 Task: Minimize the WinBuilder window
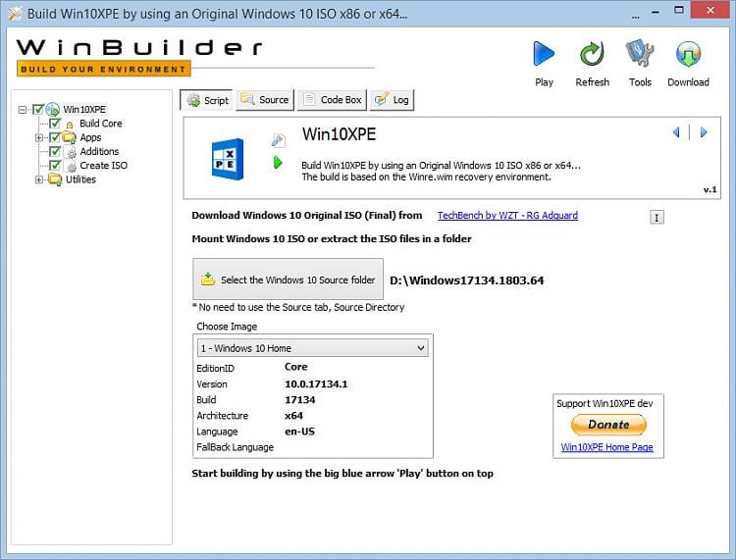point(657,11)
